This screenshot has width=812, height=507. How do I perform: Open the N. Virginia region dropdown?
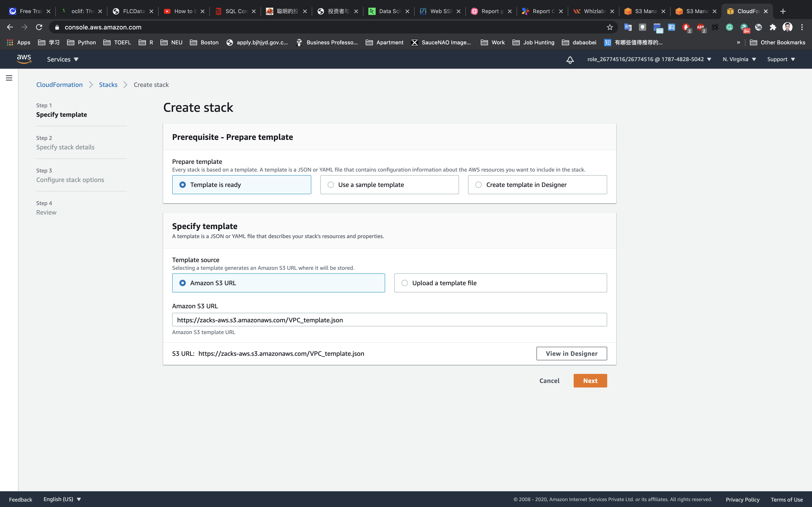[x=739, y=59]
